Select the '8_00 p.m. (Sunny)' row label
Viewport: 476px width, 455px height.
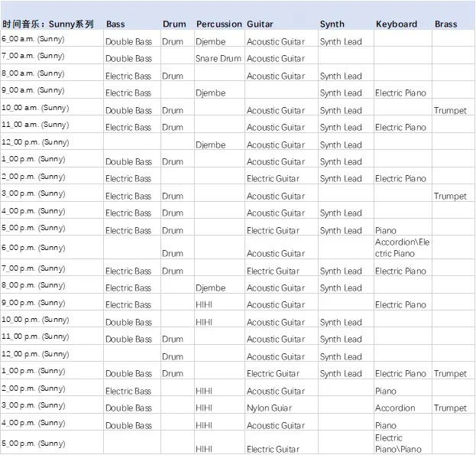(33, 285)
